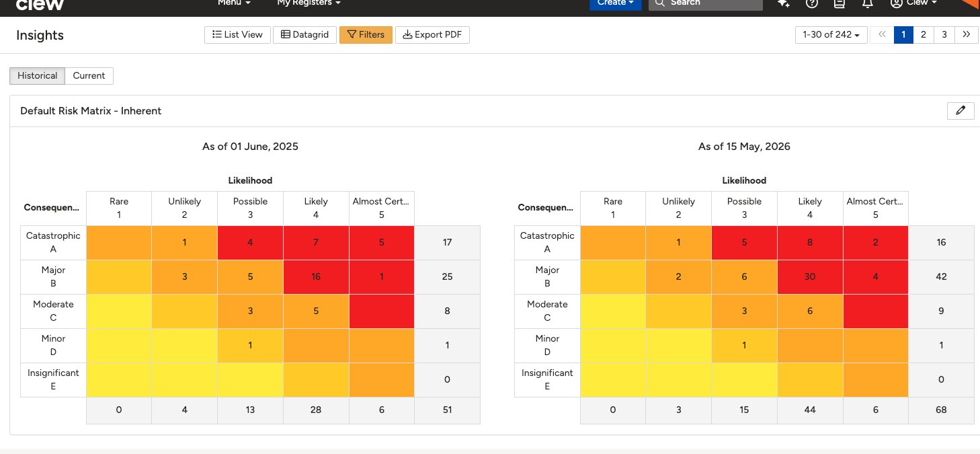Viewport: 980px width, 454px height.
Task: Click the Possible column total 13
Action: coord(250,410)
